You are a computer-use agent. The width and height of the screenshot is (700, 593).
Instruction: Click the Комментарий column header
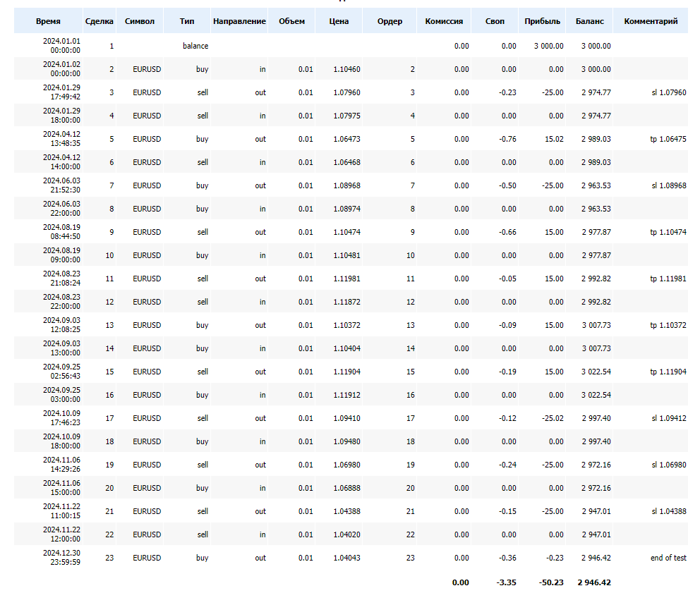pos(651,21)
